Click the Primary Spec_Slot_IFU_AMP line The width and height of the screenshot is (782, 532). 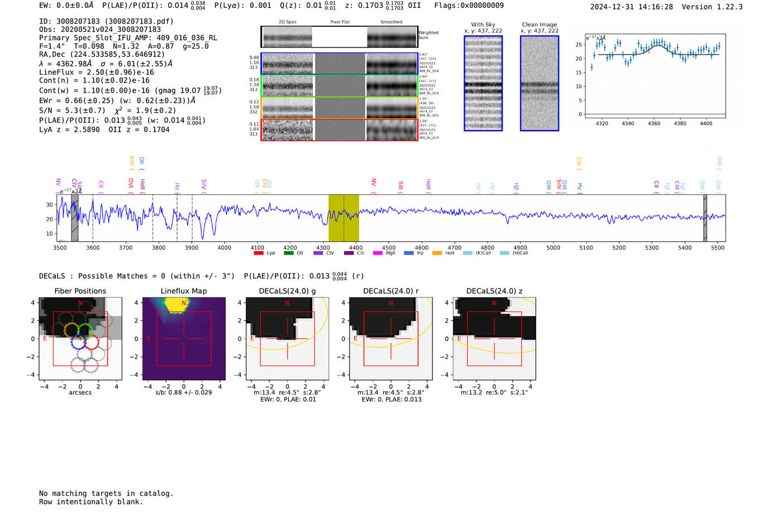tap(128, 38)
